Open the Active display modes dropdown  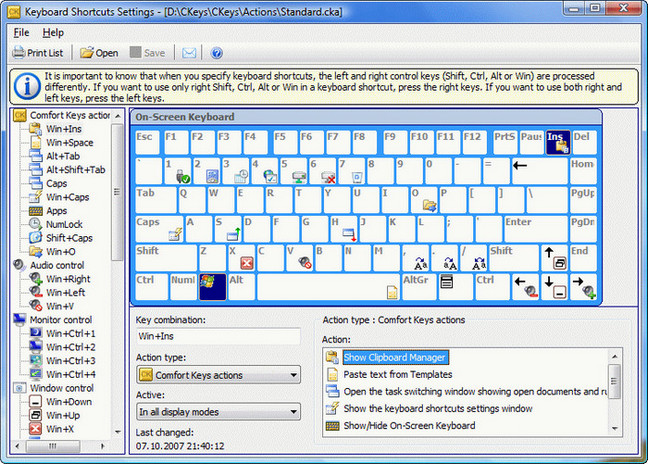click(x=217, y=411)
